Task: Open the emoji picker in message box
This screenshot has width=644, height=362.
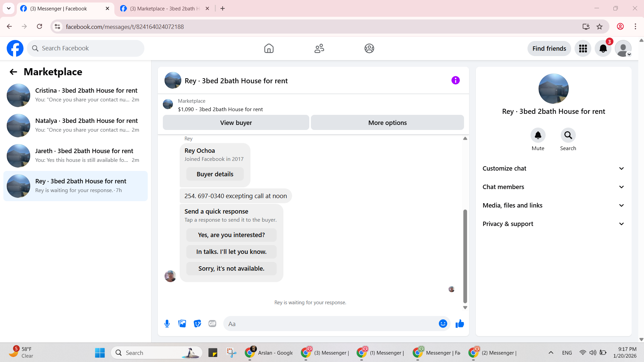Action: (x=443, y=324)
